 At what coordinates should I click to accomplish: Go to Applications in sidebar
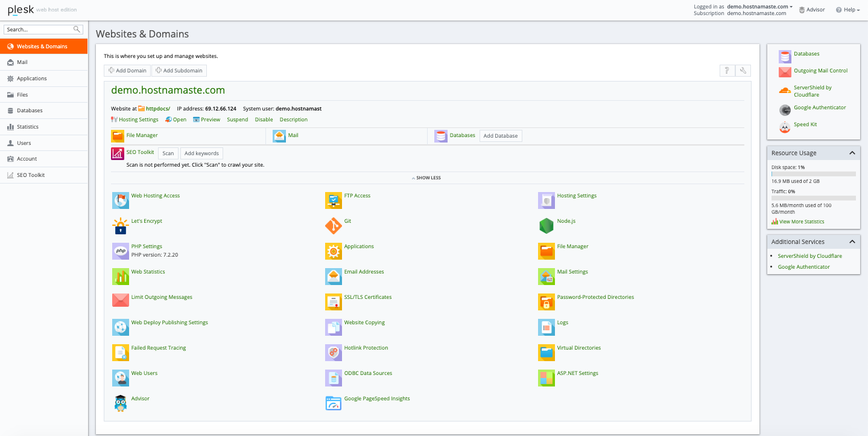(x=43, y=79)
